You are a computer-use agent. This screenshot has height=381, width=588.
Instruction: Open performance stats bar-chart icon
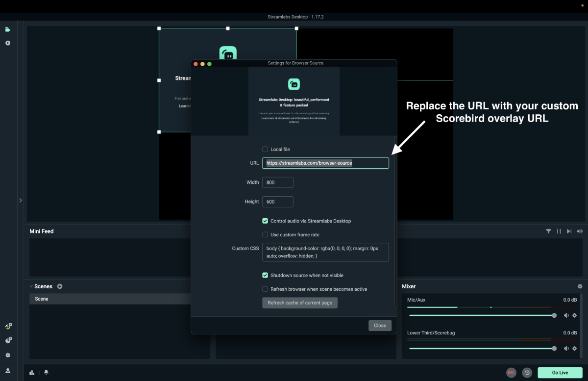[32, 373]
